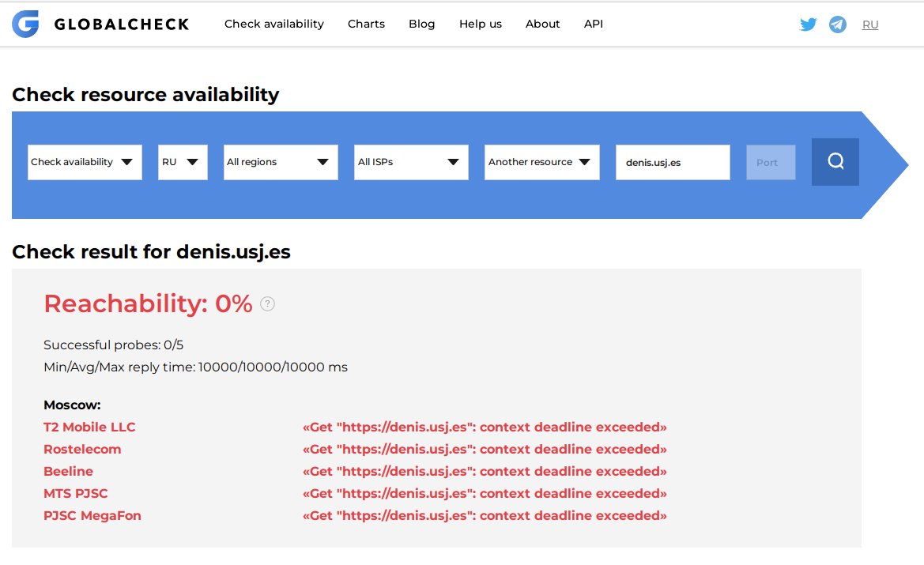Click the error message for Rostelecom
Screen dimensions: 924x565
click(485, 450)
